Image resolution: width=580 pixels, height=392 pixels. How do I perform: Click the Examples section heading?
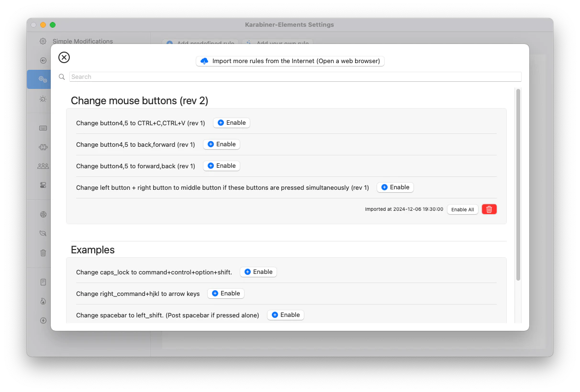[93, 250]
